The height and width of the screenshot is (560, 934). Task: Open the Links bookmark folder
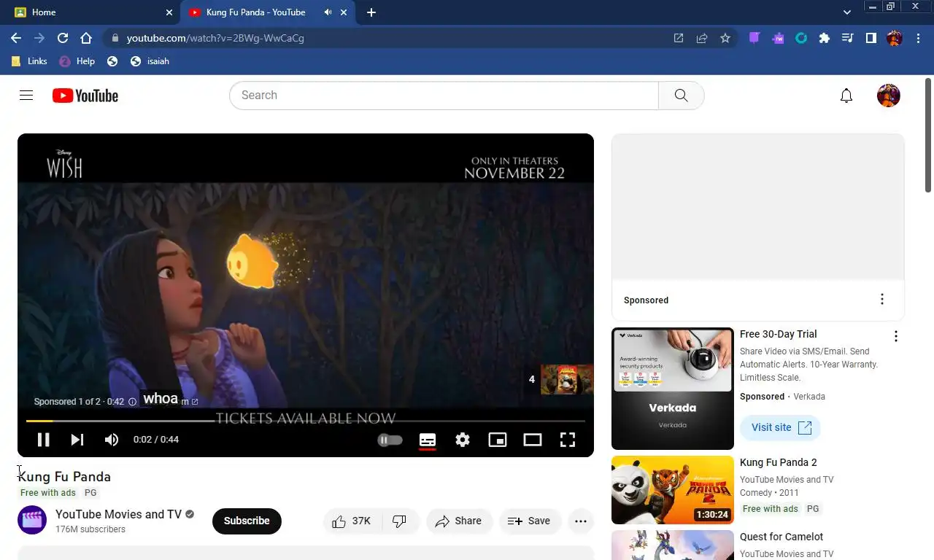click(30, 61)
